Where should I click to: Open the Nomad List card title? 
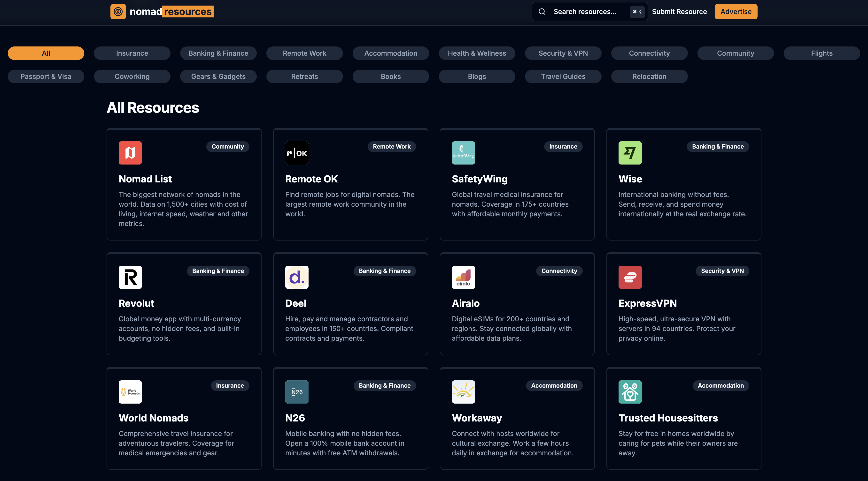145,179
